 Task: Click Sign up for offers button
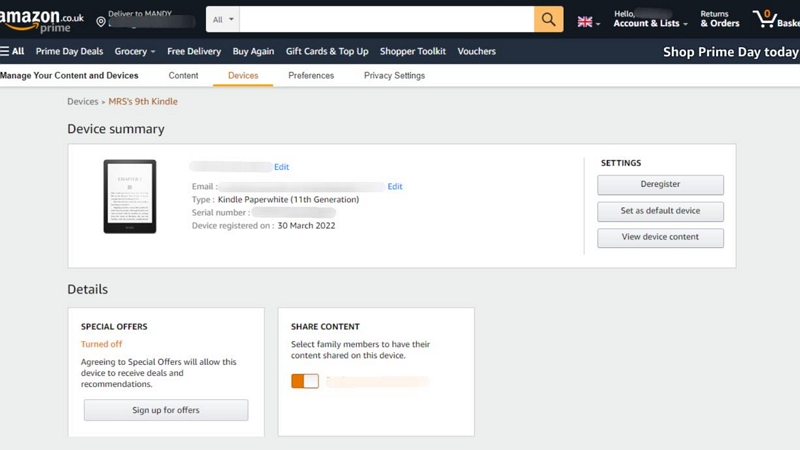(x=166, y=410)
